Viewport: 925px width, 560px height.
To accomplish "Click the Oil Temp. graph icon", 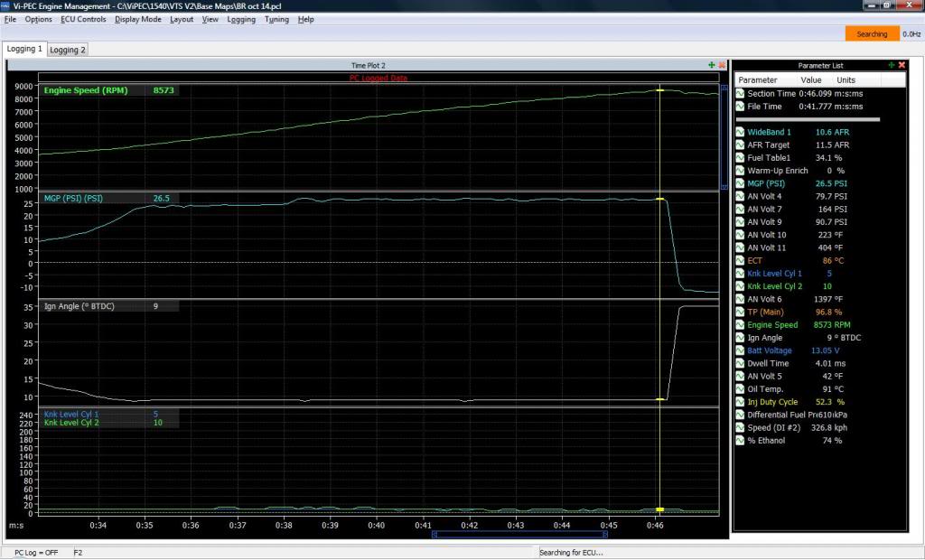I will (x=740, y=389).
